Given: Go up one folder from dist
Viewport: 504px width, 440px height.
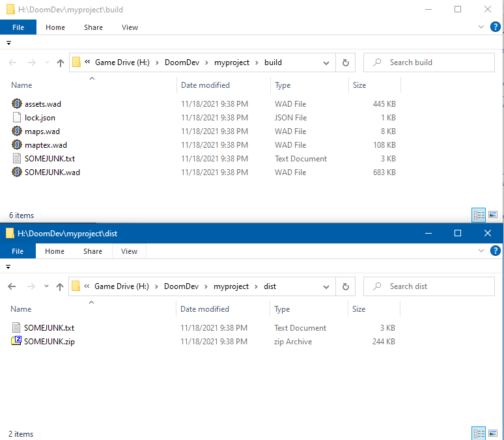Looking at the screenshot, I should click(x=60, y=286).
